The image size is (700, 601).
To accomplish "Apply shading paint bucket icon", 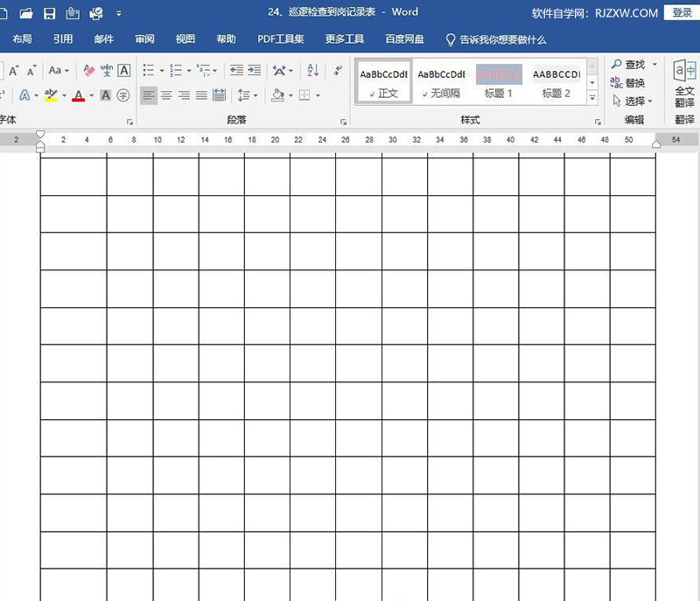I will [277, 95].
